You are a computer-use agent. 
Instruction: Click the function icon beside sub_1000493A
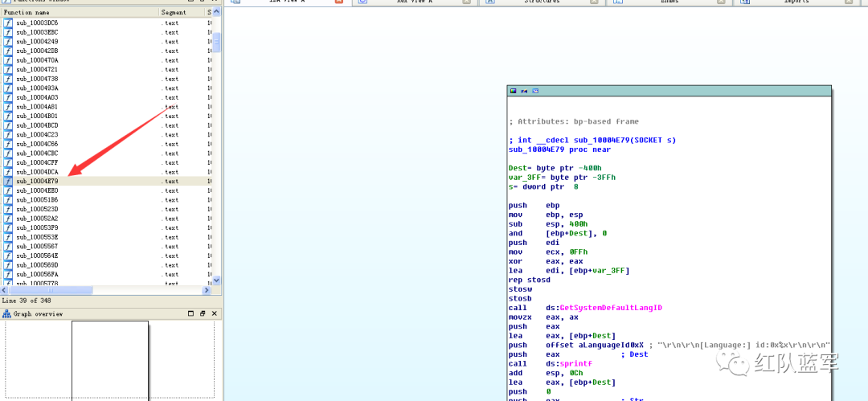point(8,88)
